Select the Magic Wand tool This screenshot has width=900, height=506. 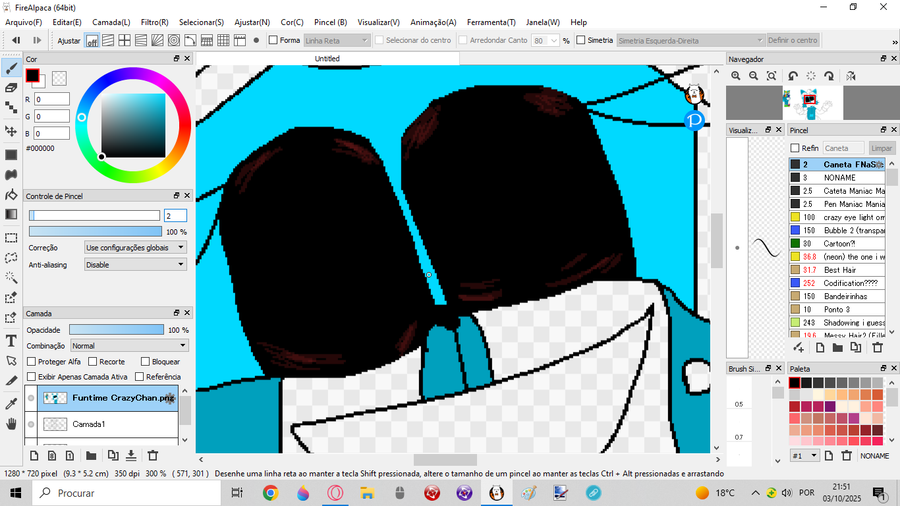(11, 278)
